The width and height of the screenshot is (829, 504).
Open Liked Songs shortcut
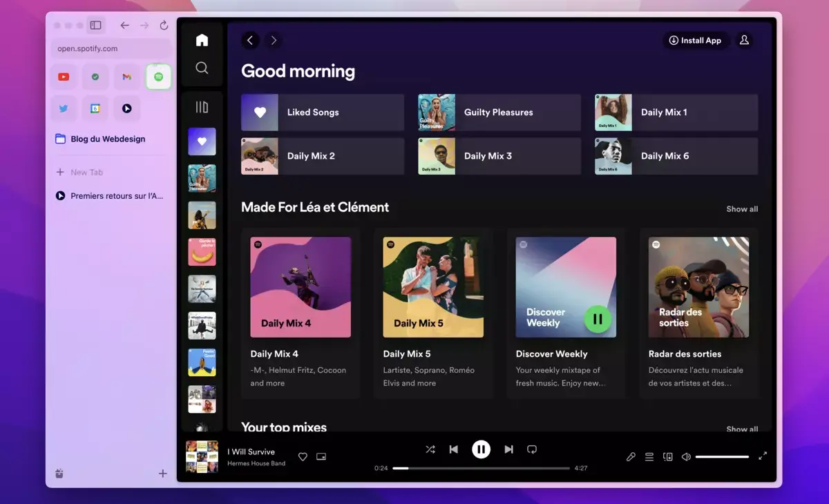click(x=323, y=113)
